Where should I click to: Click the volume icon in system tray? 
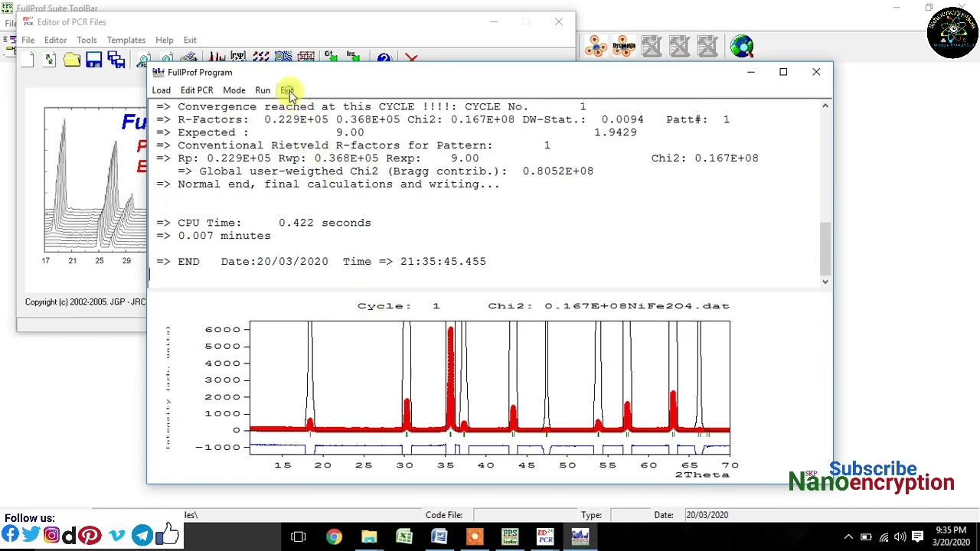[x=900, y=536]
